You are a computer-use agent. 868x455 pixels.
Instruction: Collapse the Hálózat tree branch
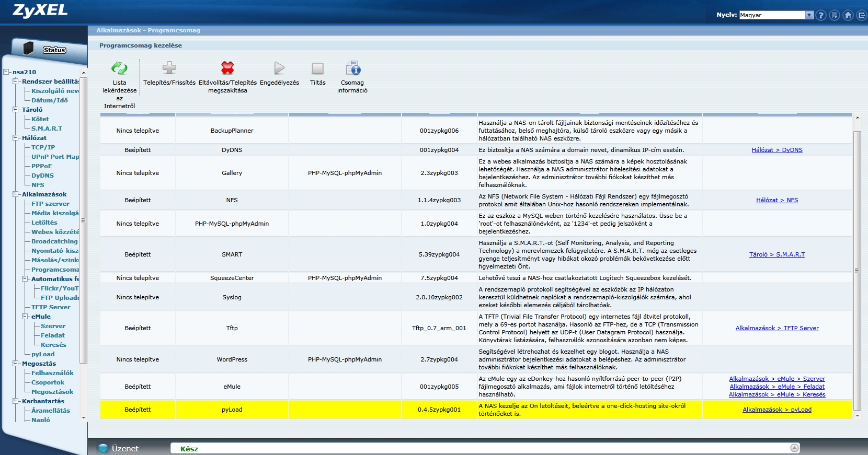pyautogui.click(x=15, y=138)
